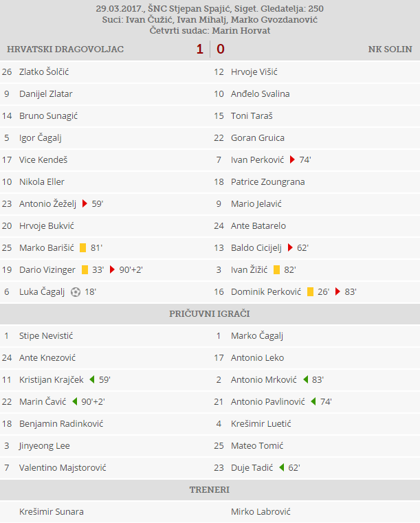Click red substitution-out arrow beside Antonio Žeželj
This screenshot has width=420, height=523.
(x=85, y=204)
